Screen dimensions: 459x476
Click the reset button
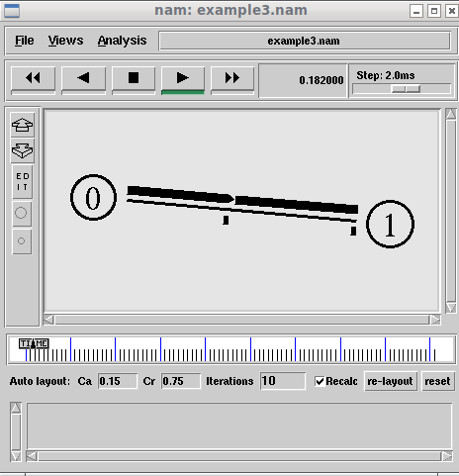click(437, 381)
